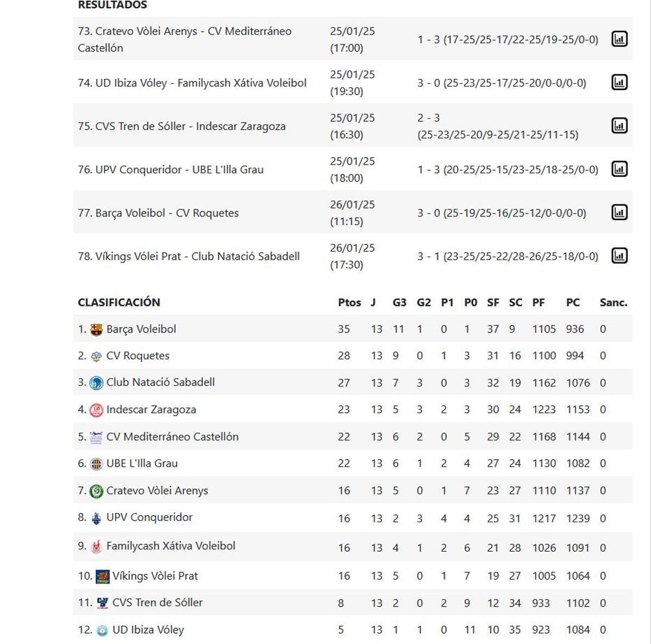Click the UBE L'Illa Grau club crest
Viewport: 652px width, 644px height.
pos(96,463)
